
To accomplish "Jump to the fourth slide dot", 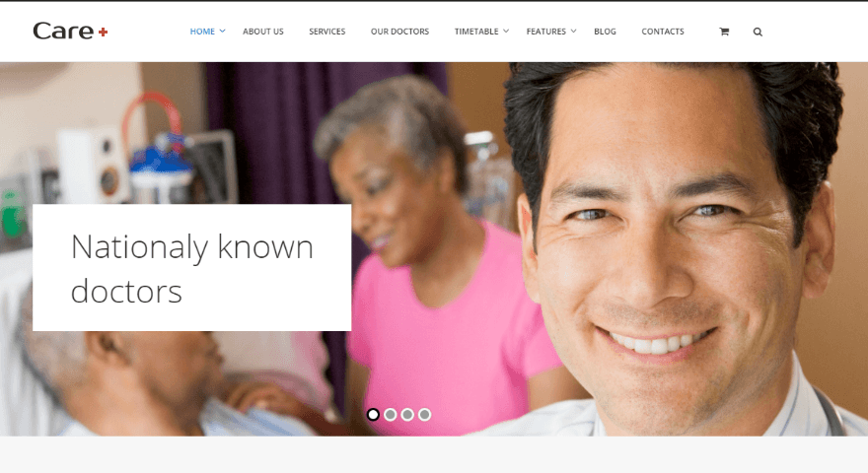I will [424, 414].
